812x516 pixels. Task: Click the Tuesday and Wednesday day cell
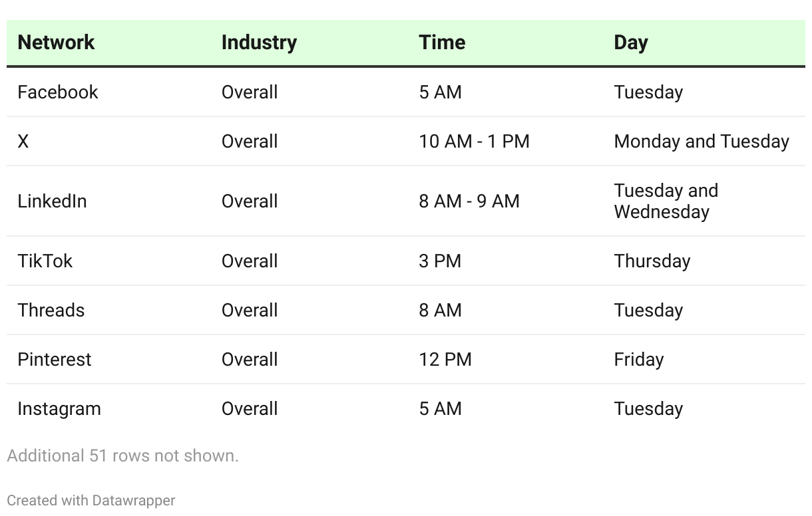pos(666,201)
